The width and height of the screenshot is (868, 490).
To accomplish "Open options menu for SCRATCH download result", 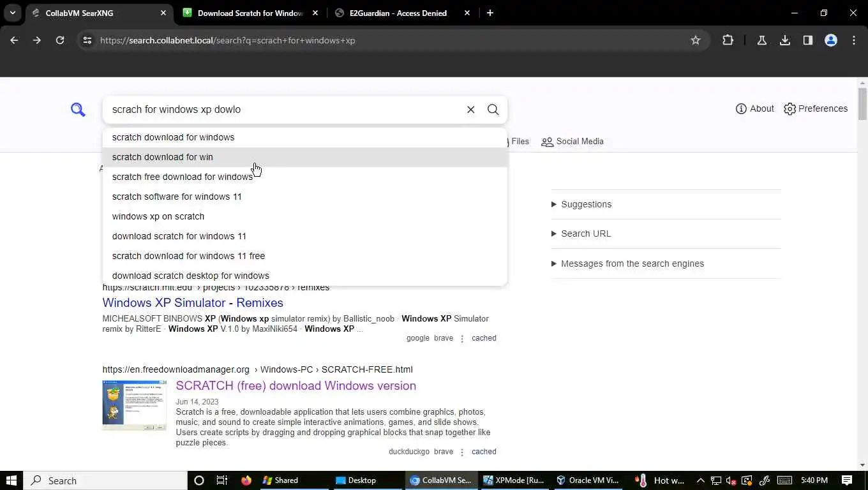I will pos(462,452).
